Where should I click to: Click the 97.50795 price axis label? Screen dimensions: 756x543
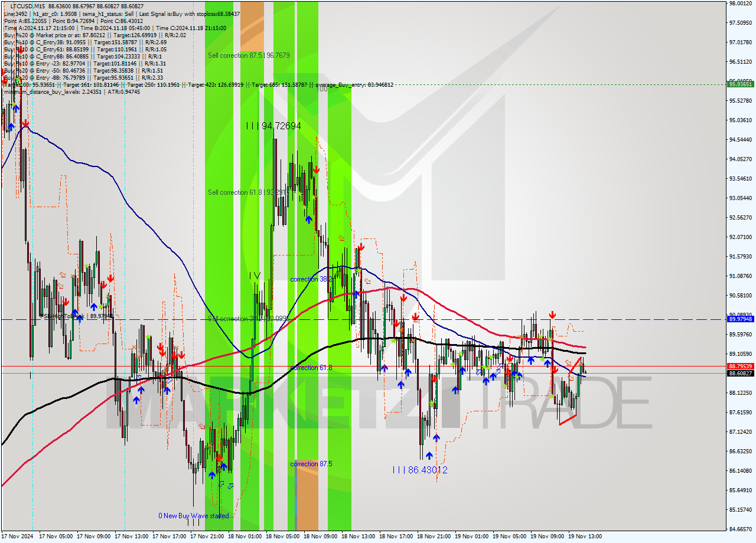pyautogui.click(x=740, y=22)
